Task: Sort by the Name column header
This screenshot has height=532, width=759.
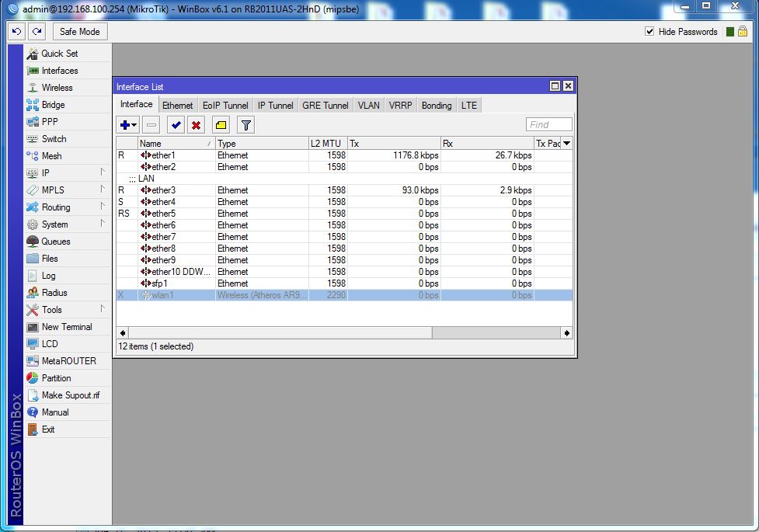Action: tap(176, 143)
